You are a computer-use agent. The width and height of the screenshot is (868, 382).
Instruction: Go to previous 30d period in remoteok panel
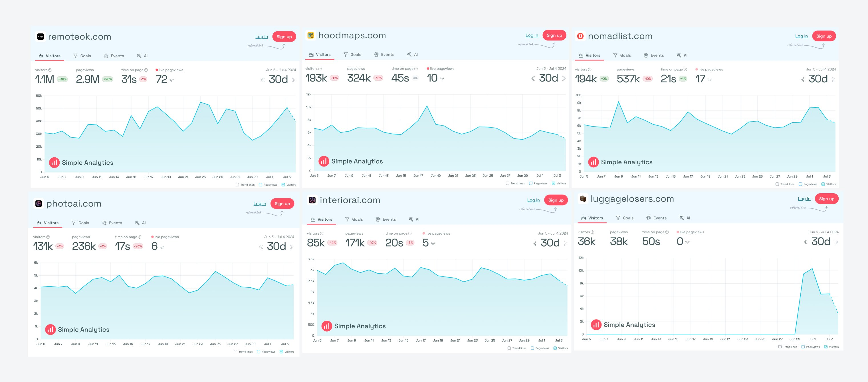click(263, 80)
